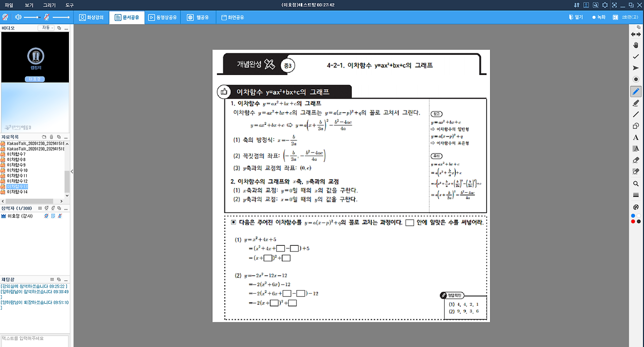The image size is (644, 347).
Task: Detach the drawing toolbar popout icon
Action: point(638,27)
